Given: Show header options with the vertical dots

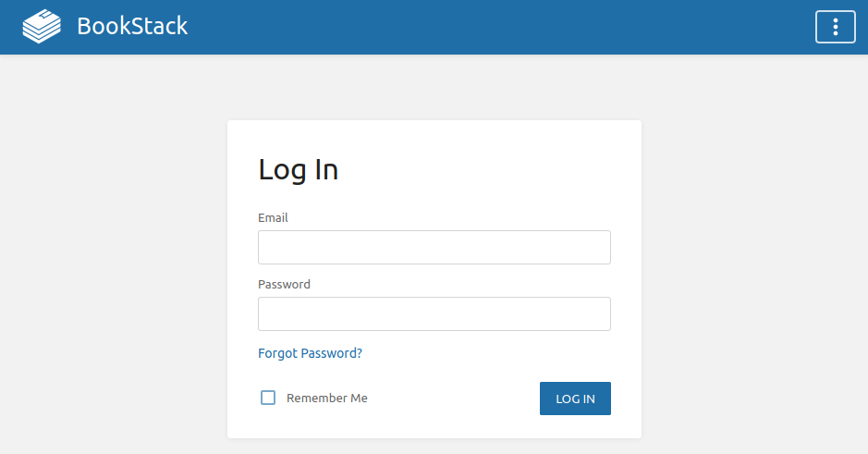Looking at the screenshot, I should [836, 27].
